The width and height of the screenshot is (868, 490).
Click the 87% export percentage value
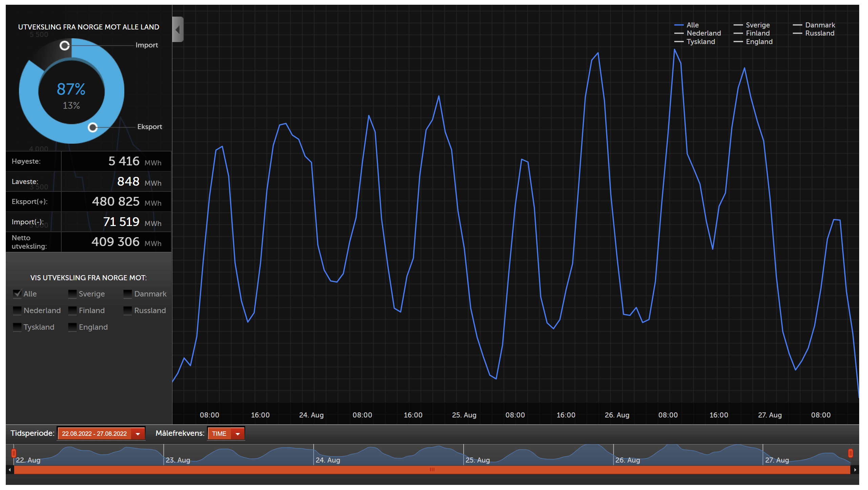71,89
